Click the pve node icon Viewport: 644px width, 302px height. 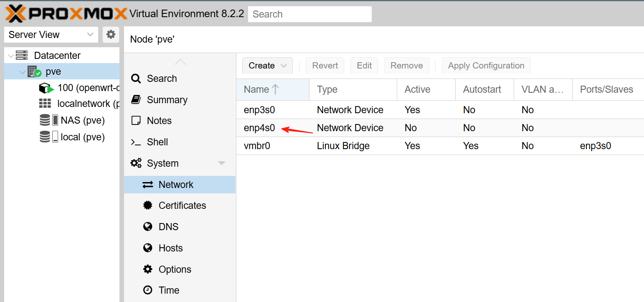tap(34, 71)
